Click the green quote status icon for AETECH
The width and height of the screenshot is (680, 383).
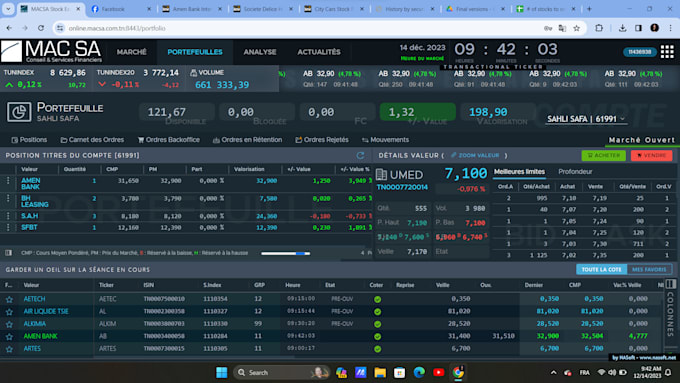click(378, 299)
